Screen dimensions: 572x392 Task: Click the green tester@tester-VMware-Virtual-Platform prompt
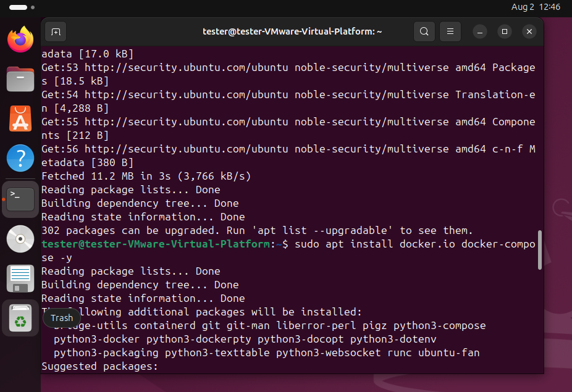tap(156, 244)
